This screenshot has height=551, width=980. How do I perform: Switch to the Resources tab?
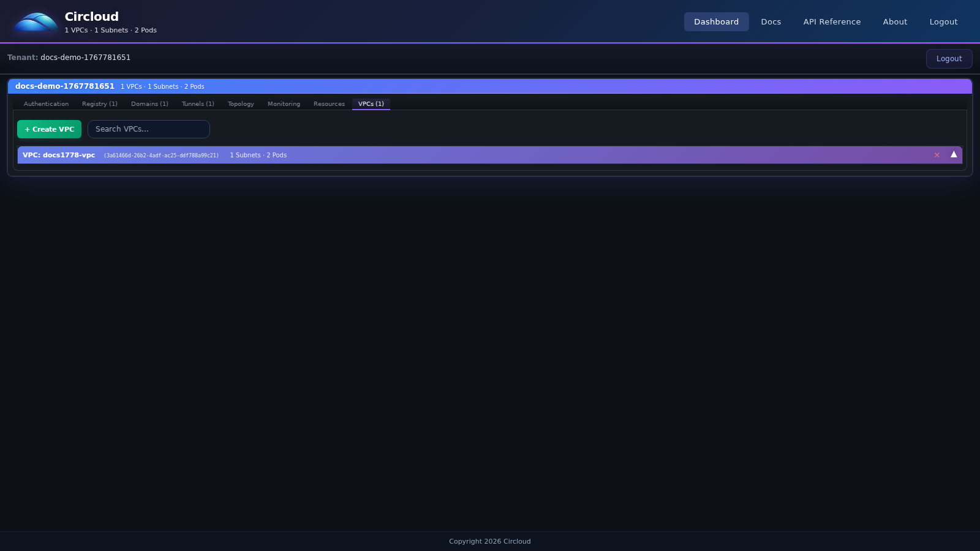[x=329, y=104]
